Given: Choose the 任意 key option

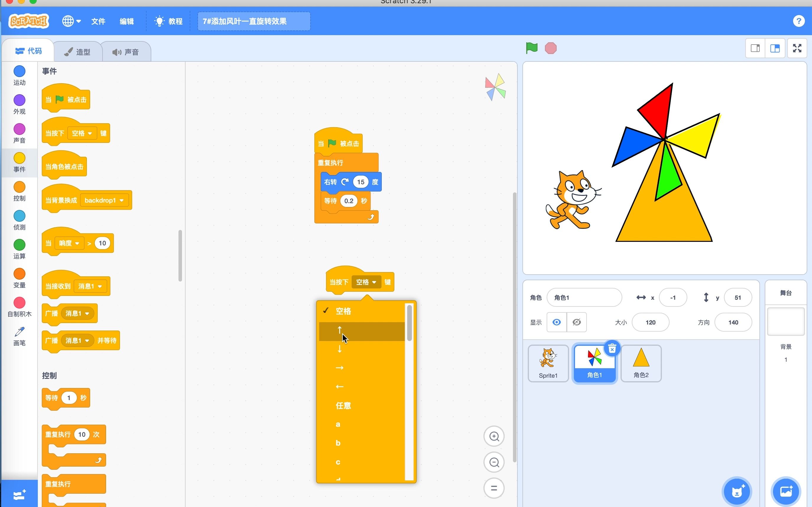Looking at the screenshot, I should click(343, 405).
